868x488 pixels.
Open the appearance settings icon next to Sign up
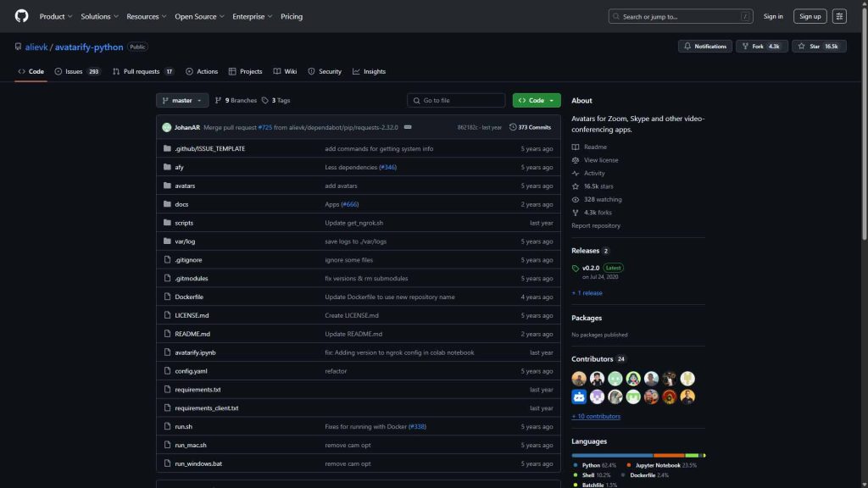click(x=839, y=17)
